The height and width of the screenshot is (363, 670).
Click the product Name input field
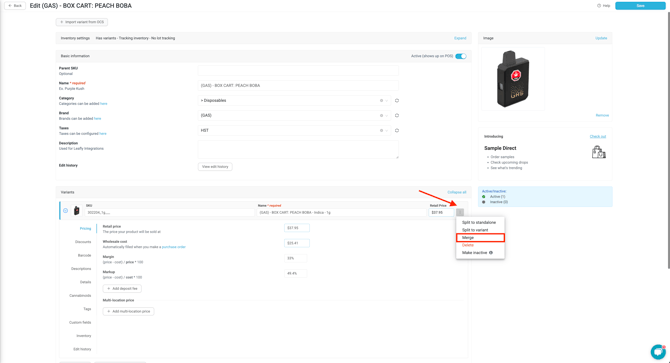(x=298, y=85)
